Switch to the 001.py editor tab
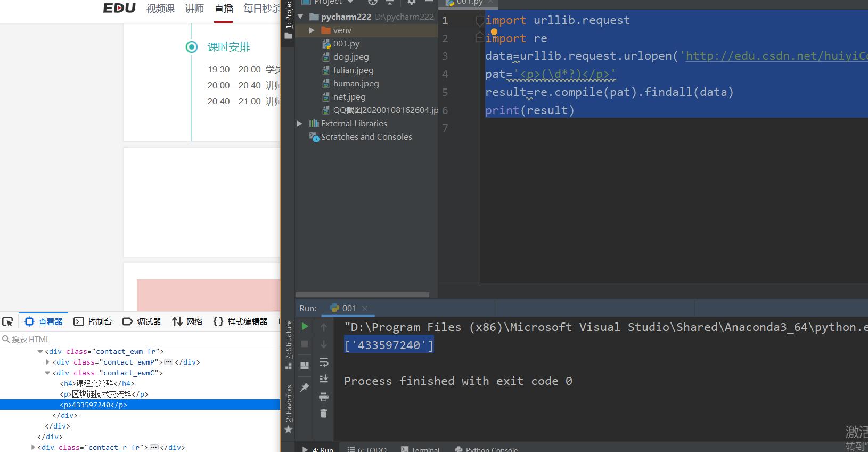 (x=469, y=3)
